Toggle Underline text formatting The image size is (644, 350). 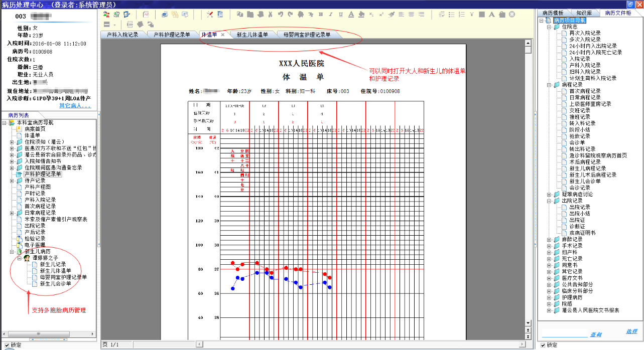(x=341, y=14)
